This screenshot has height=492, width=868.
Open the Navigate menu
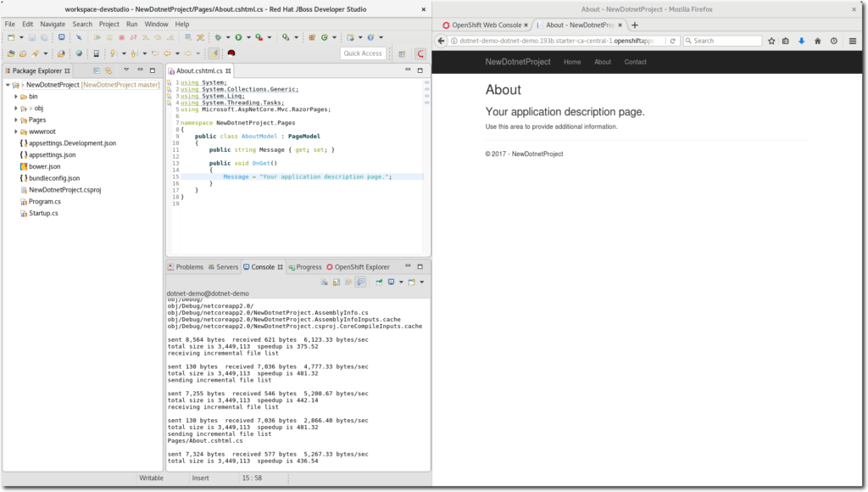coord(53,24)
